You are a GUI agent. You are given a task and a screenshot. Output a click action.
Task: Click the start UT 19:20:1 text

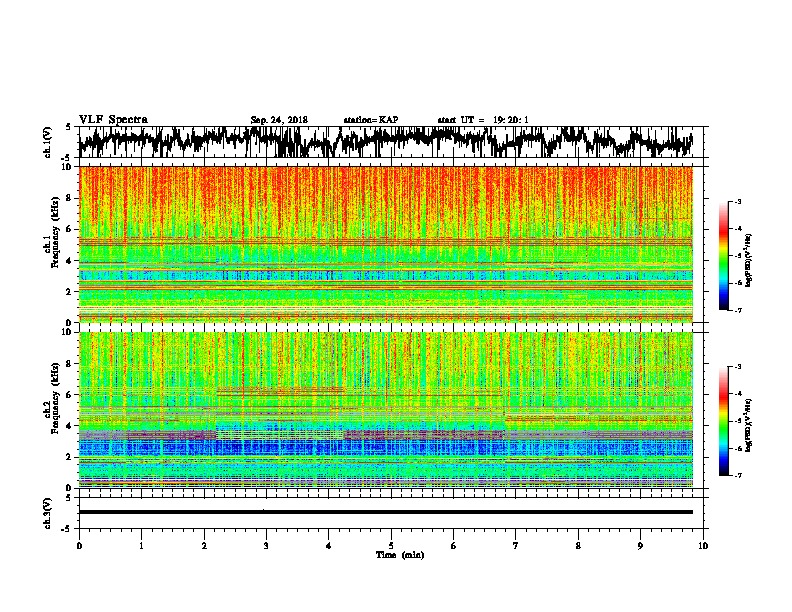483,120
